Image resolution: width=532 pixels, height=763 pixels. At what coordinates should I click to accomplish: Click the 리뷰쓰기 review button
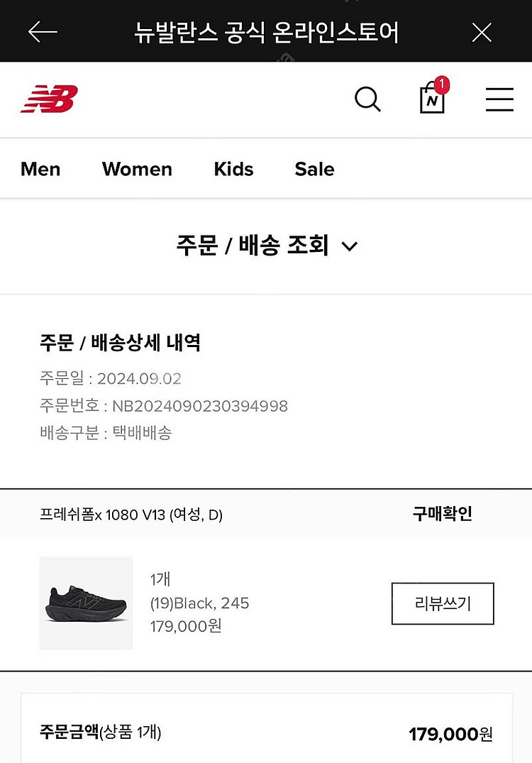coord(443,604)
